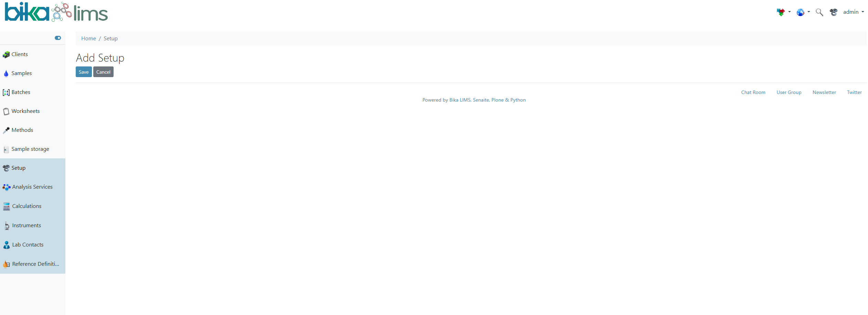Open Analysis Services in sidebar

(32, 187)
